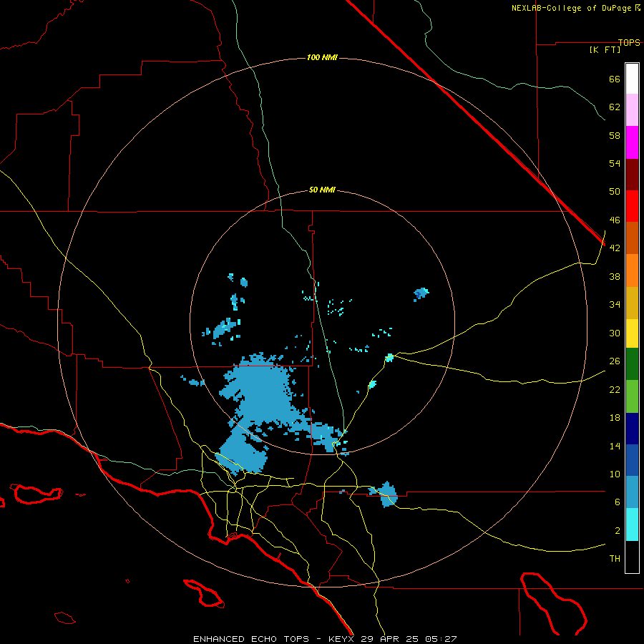The height and width of the screenshot is (644, 644).
Task: Select the 50 NMI range ring label
Action: tap(322, 190)
